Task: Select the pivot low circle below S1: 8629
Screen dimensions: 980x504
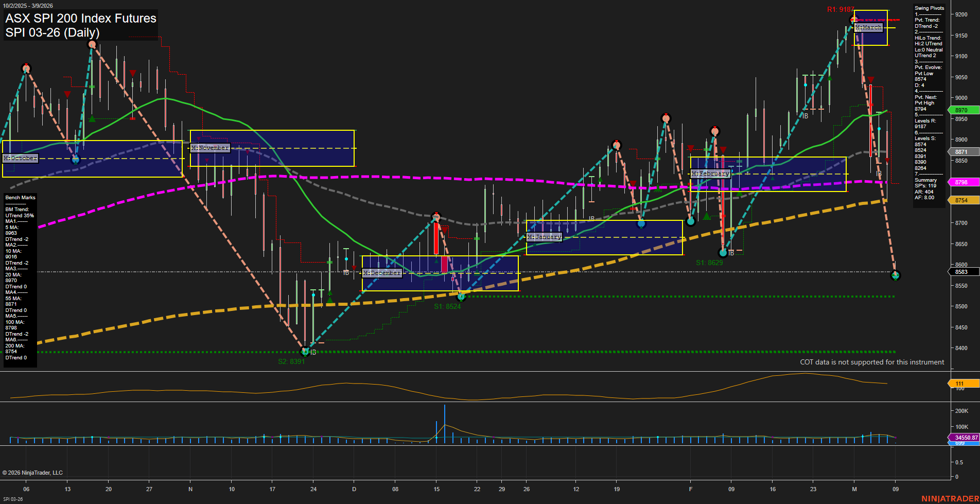Action: click(723, 253)
